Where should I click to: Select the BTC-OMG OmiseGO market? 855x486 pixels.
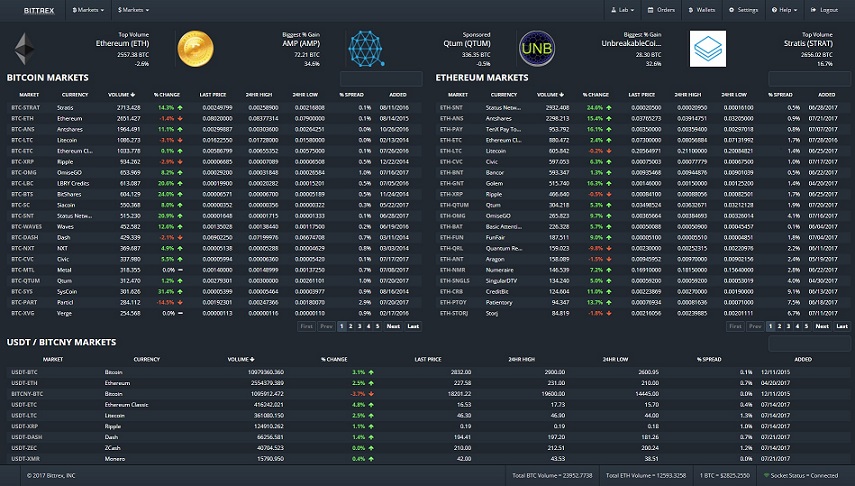(214, 172)
